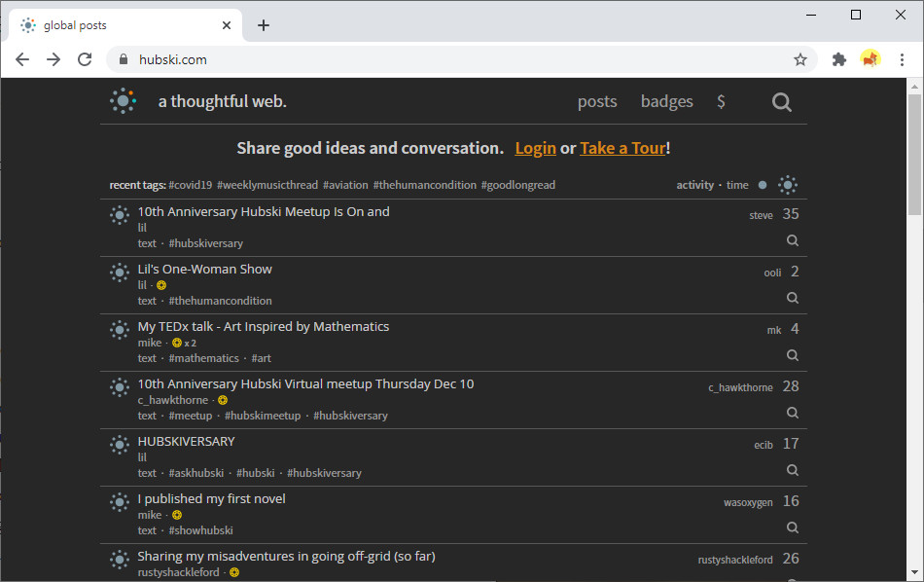This screenshot has height=582, width=924.
Task: Open the site search magnifier in the header
Action: 781,102
